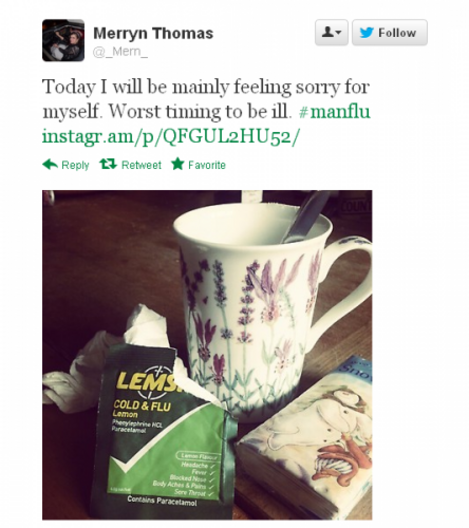Open the #manflu hashtag

pos(335,111)
